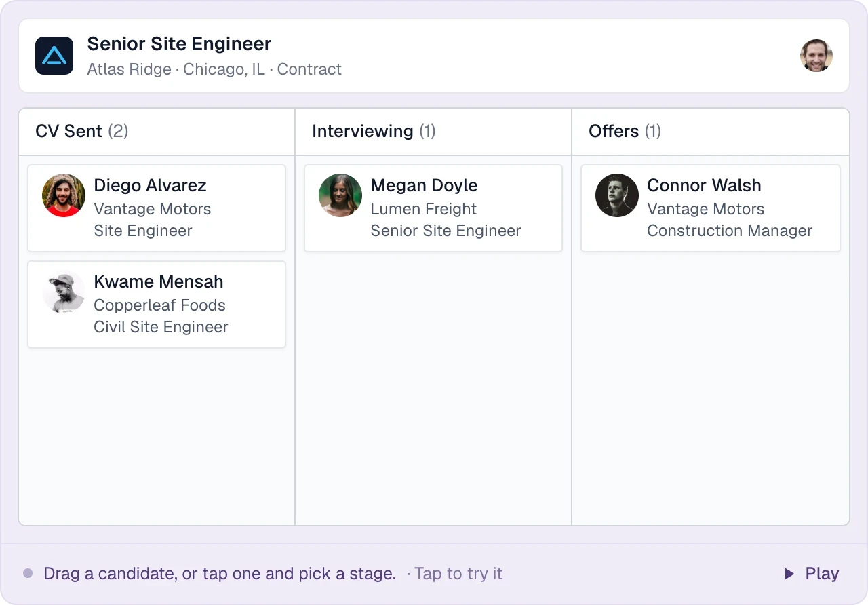Select Kwame Mensah's profile photo
This screenshot has height=605, width=868.
(64, 292)
